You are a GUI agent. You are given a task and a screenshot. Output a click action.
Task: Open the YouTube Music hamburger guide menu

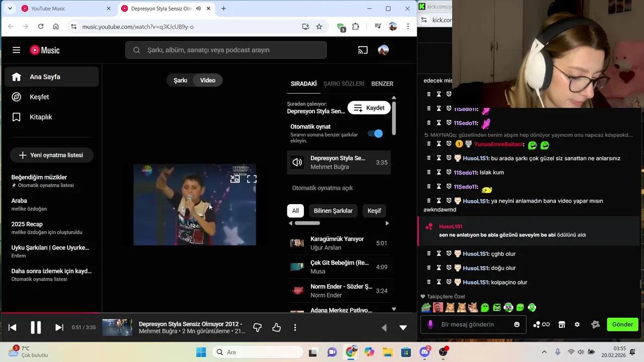coord(17,50)
